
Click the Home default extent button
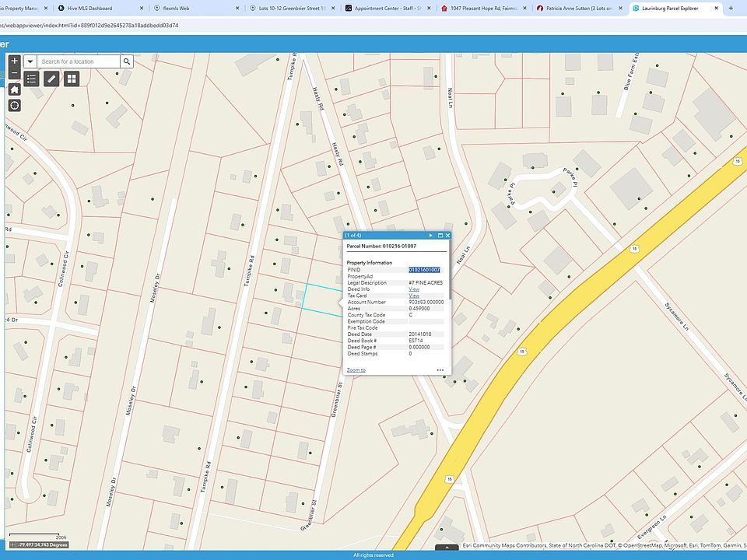coord(14,89)
